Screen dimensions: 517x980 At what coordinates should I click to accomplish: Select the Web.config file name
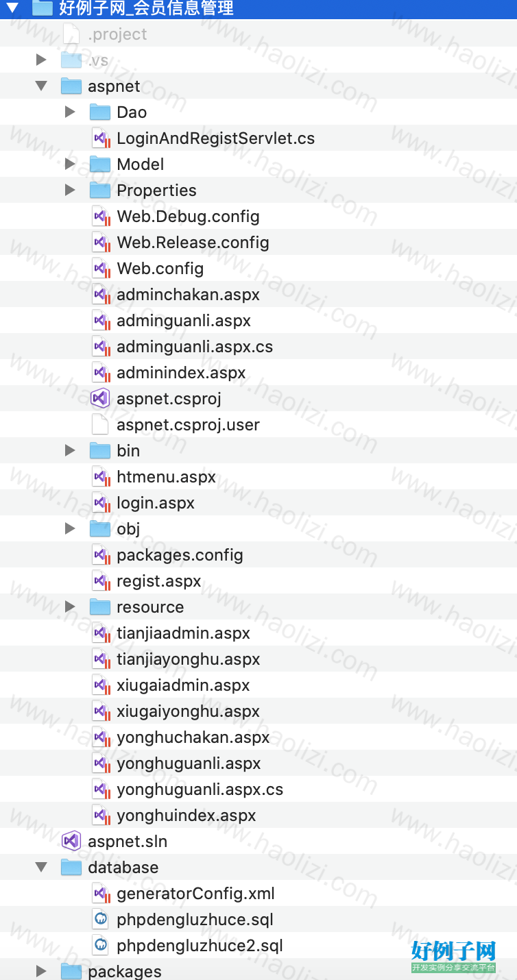pyautogui.click(x=160, y=269)
